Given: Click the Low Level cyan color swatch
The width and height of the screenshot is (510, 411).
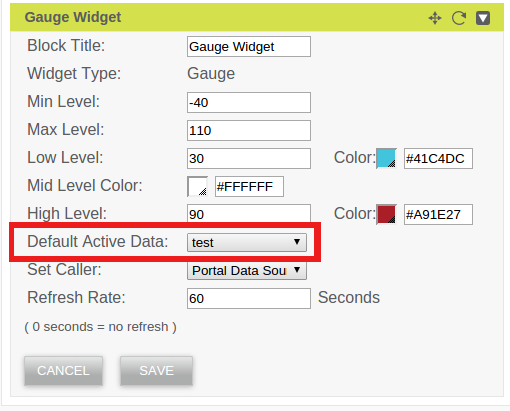Looking at the screenshot, I should point(386,158).
